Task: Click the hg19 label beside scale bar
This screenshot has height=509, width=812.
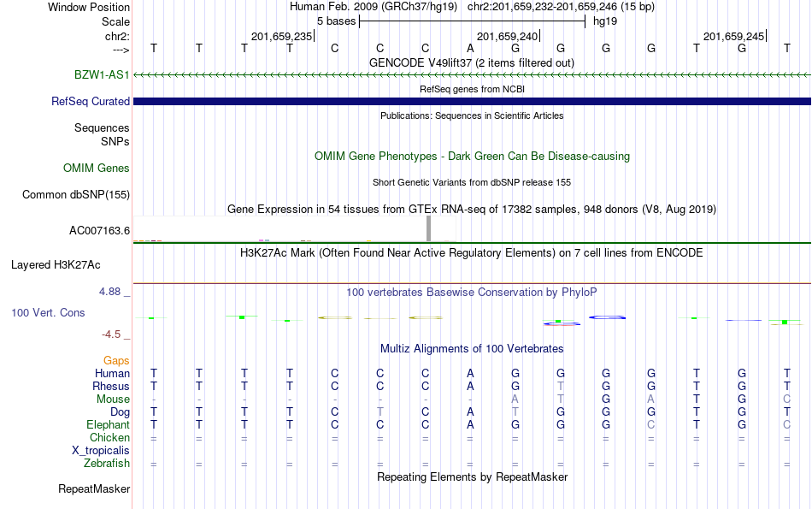Action: pos(605,21)
